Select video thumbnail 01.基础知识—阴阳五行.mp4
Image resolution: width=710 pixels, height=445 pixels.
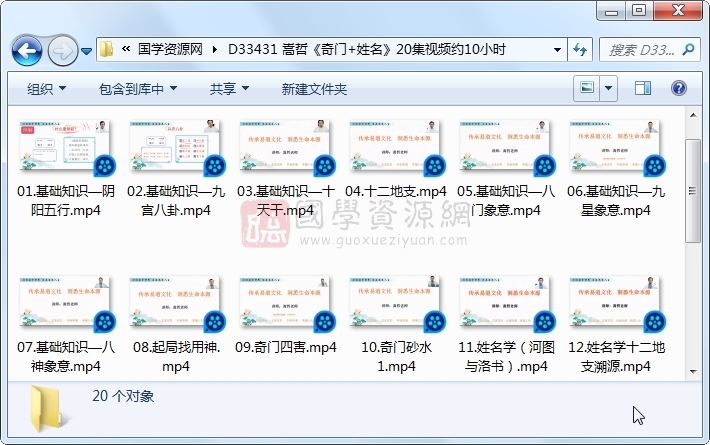click(x=64, y=146)
